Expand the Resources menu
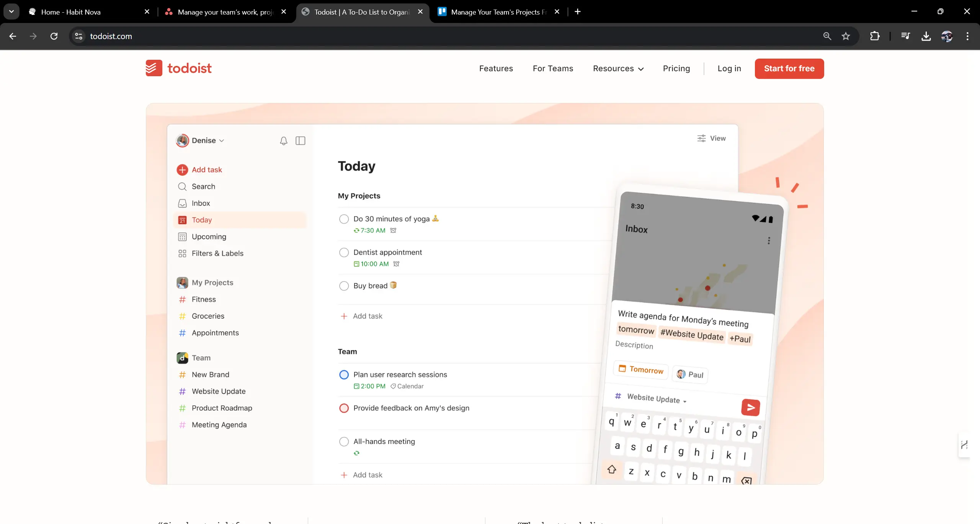The width and height of the screenshot is (980, 524). (618, 69)
